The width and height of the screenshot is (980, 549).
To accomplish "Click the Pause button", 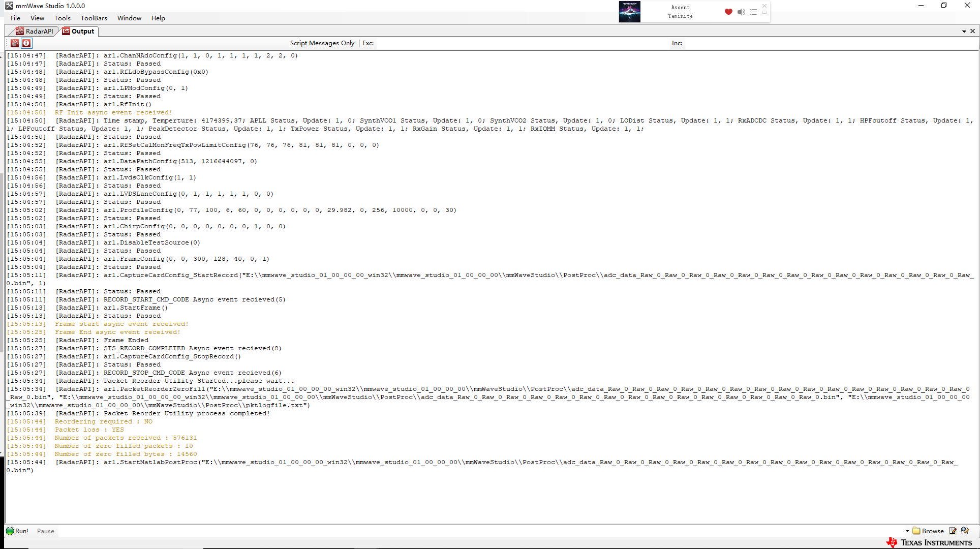I will [x=45, y=531].
